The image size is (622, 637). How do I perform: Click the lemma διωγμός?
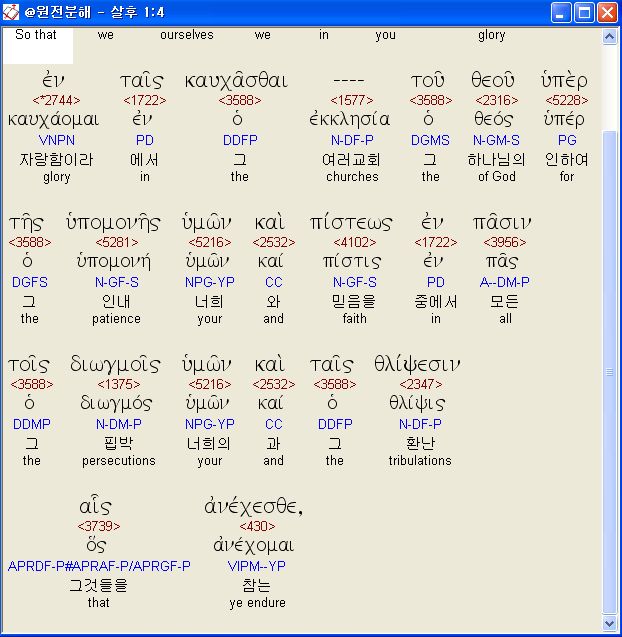click(116, 403)
